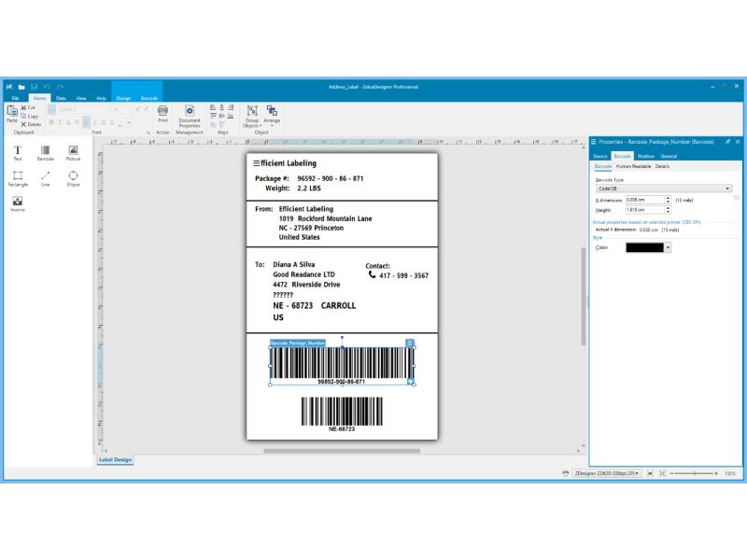Open Document Properties from the ribbon
The height and width of the screenshot is (560, 747).
(190, 117)
